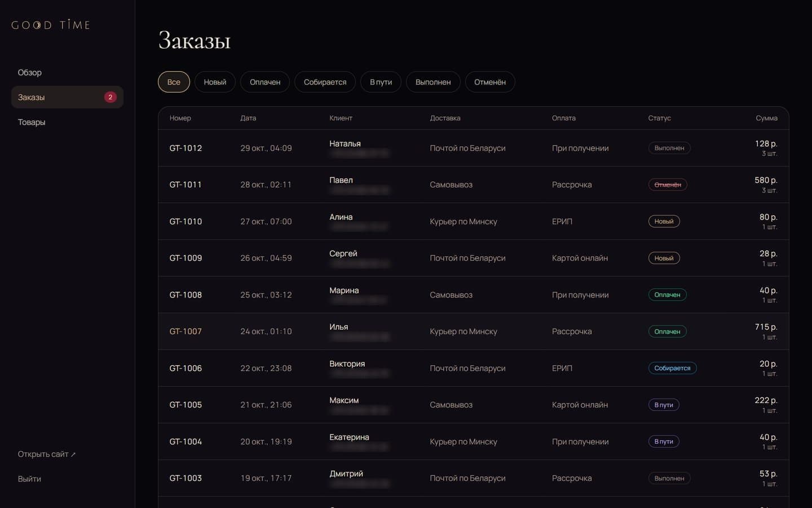Open the Заказы section in sidebar
812x508 pixels.
click(67, 97)
